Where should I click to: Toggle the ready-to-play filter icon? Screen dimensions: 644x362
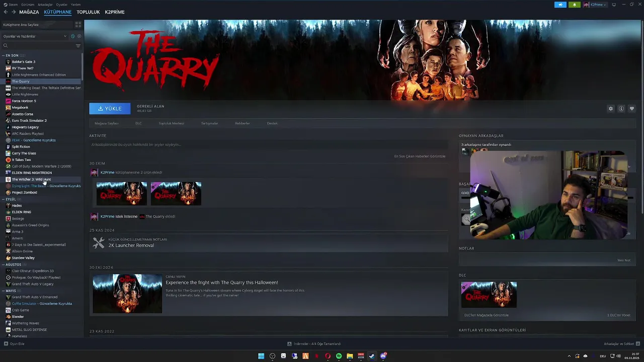pos(79,36)
